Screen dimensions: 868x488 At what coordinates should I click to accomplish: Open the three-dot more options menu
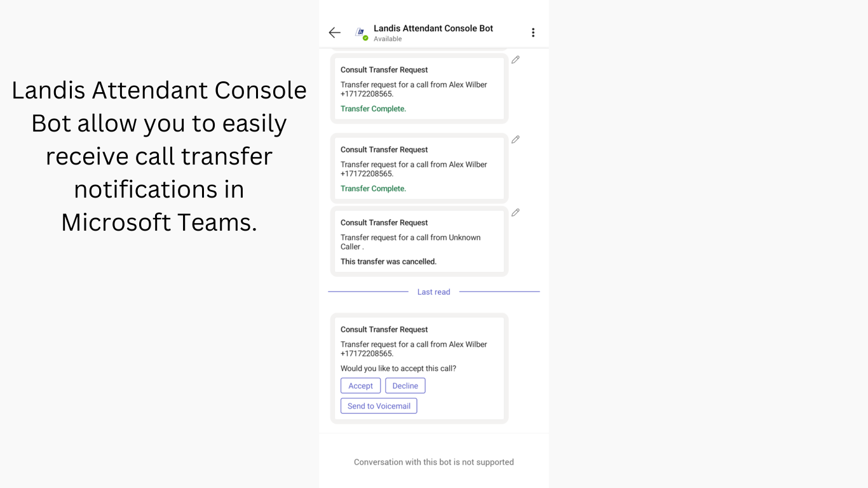[x=533, y=32]
